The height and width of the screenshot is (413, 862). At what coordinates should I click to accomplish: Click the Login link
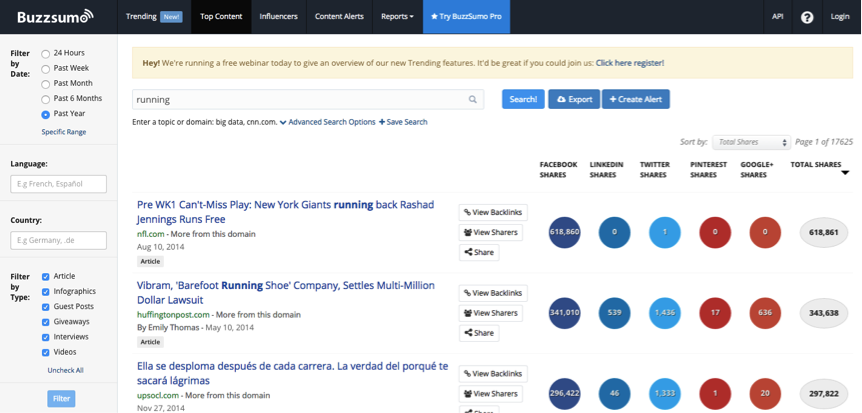[x=840, y=16]
